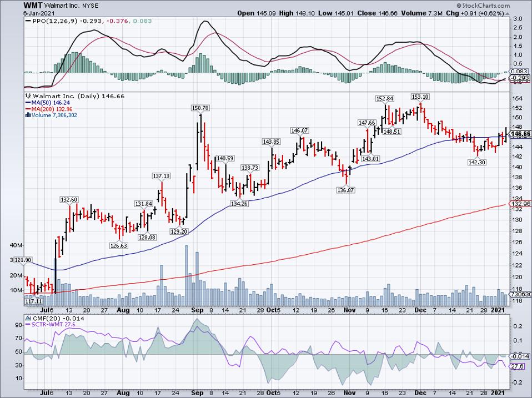The height and width of the screenshot is (398, 532).
Task: Click the 121.90 price annotation
Action: [24, 260]
